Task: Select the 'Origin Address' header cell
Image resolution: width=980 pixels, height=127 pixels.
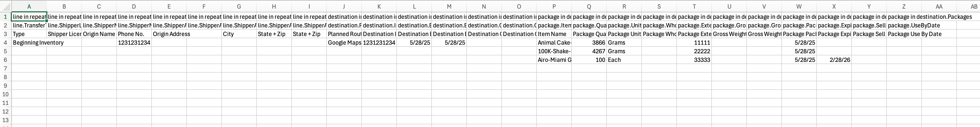Action: click(169, 34)
